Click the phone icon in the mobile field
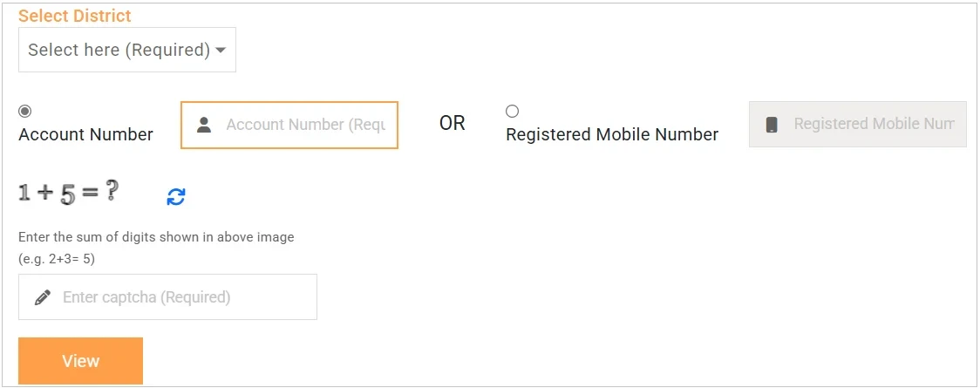The image size is (980, 388). point(772,125)
